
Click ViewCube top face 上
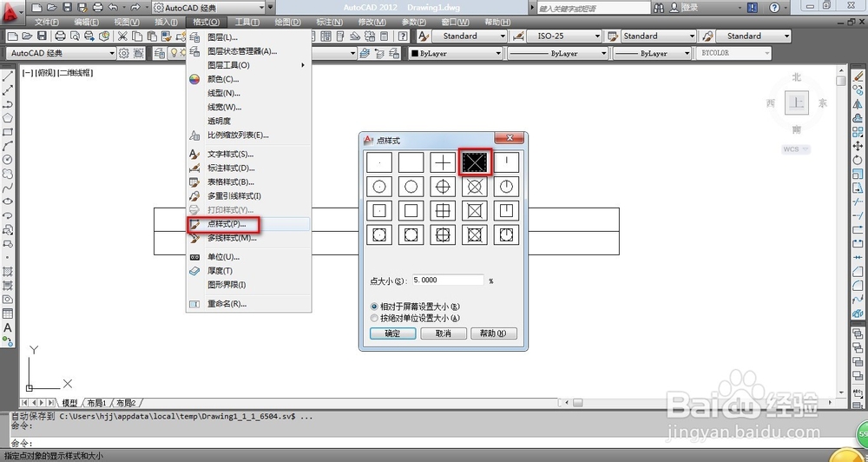click(x=797, y=102)
